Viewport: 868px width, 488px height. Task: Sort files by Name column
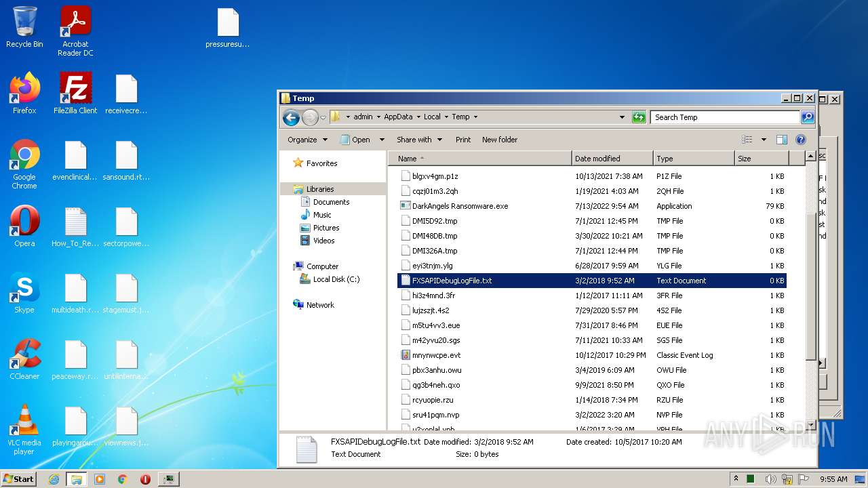point(480,159)
